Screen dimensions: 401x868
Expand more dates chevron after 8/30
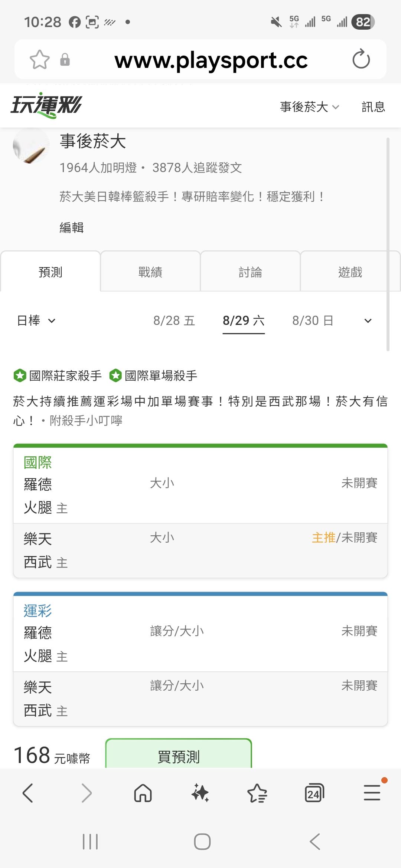pyautogui.click(x=368, y=321)
